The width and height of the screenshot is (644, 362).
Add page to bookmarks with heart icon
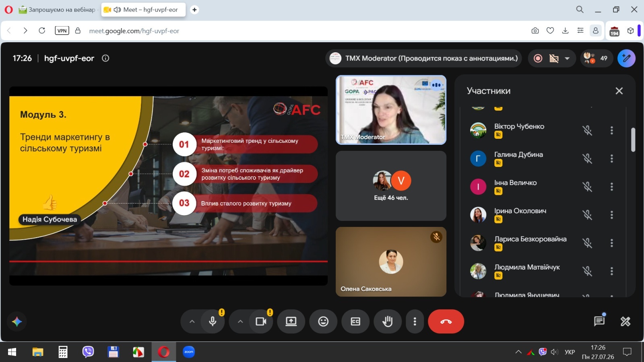tap(550, 31)
